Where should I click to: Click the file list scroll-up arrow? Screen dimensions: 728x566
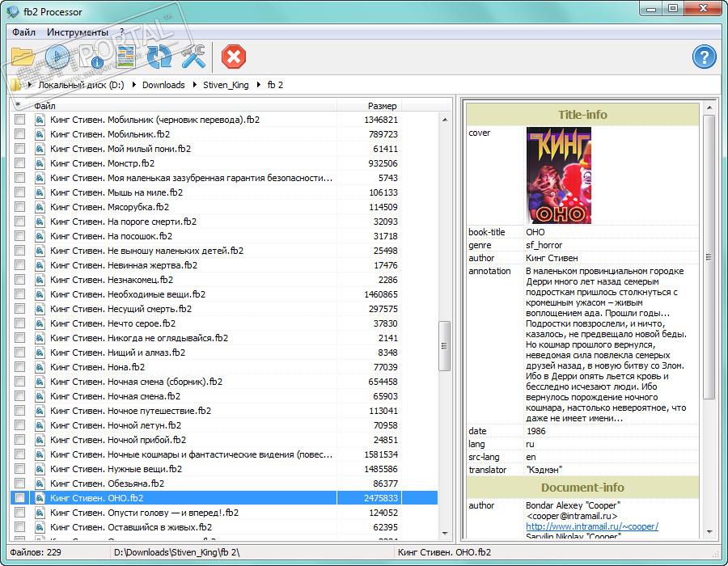[445, 120]
